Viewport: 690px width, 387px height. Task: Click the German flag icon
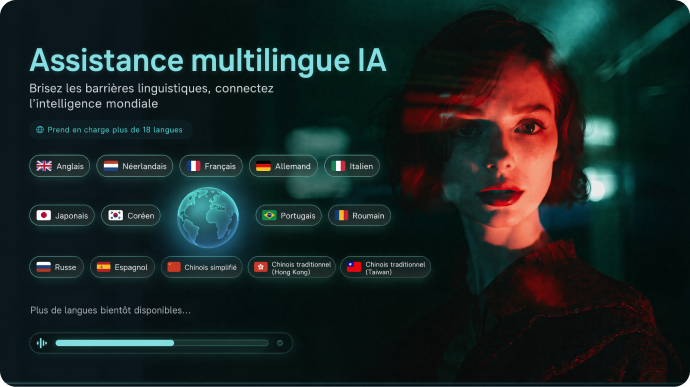pos(263,166)
